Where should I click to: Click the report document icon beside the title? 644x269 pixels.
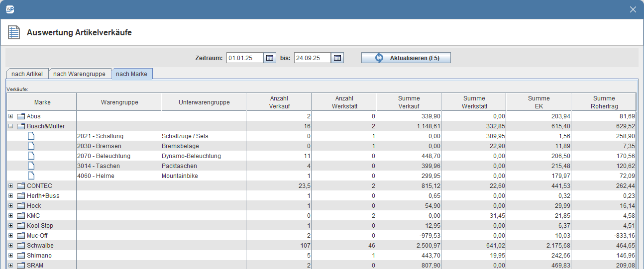click(x=13, y=33)
